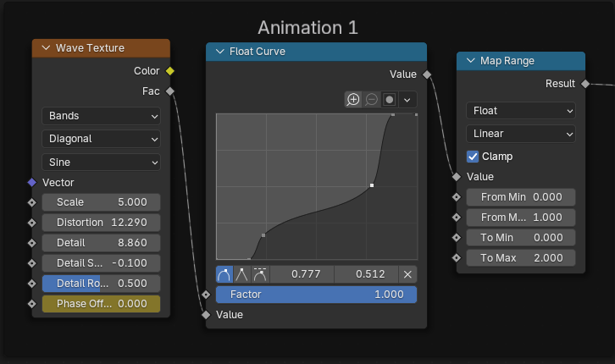Delete the selected curve point
Viewport: 615px width, 364px height.
click(407, 274)
